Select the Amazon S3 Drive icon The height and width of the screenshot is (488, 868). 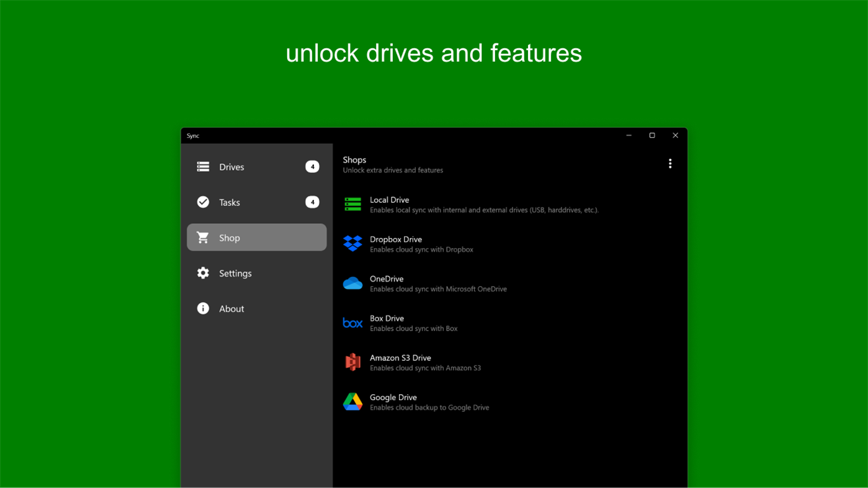click(x=352, y=362)
